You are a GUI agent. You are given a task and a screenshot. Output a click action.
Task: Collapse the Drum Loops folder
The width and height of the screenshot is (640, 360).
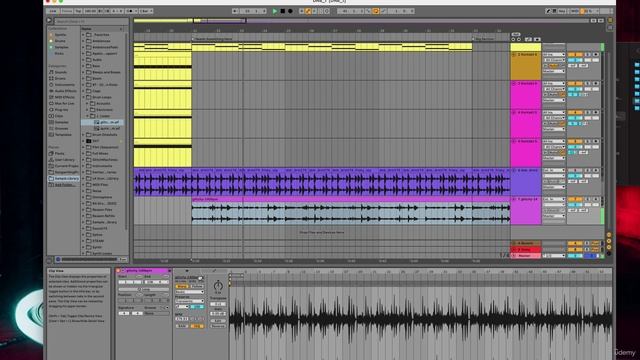(83, 97)
